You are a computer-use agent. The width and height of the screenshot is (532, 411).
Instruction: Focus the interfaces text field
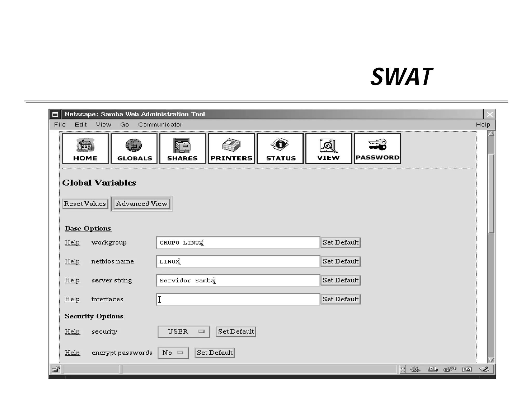pyautogui.click(x=238, y=300)
